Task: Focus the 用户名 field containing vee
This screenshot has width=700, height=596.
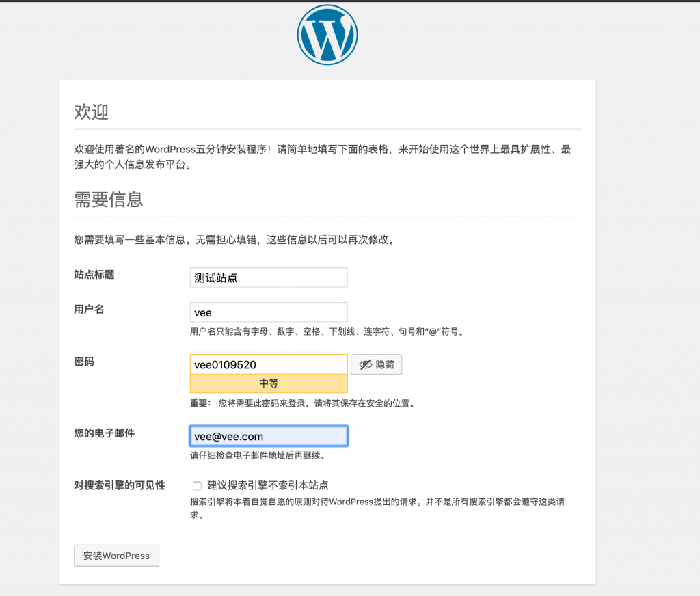Action: (x=269, y=312)
